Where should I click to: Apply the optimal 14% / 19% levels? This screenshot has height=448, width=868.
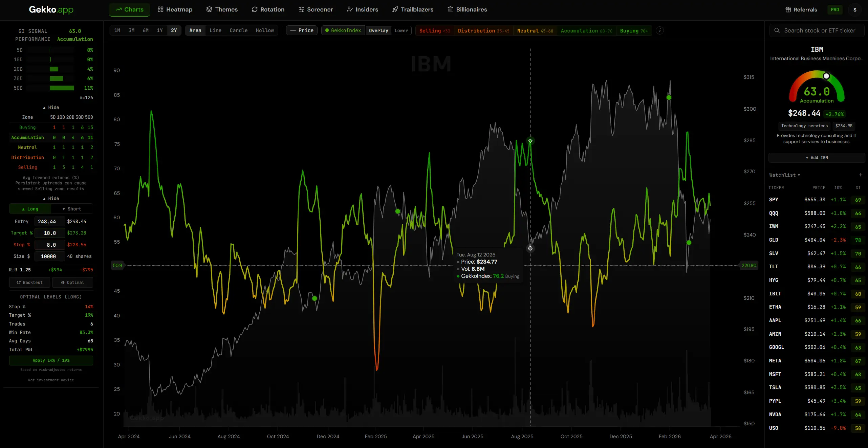pyautogui.click(x=51, y=360)
